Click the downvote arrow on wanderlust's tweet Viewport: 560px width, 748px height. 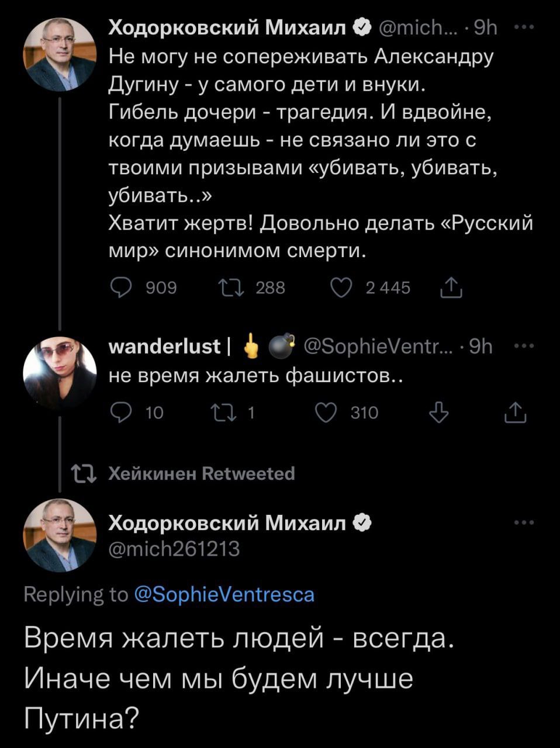click(x=439, y=413)
